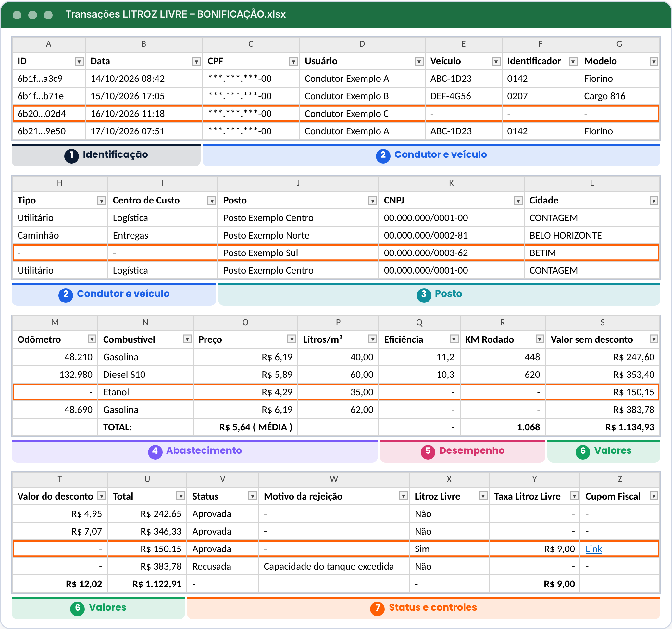Open the Combustível filter dropdown
The height and width of the screenshot is (629, 672).
pyautogui.click(x=187, y=339)
